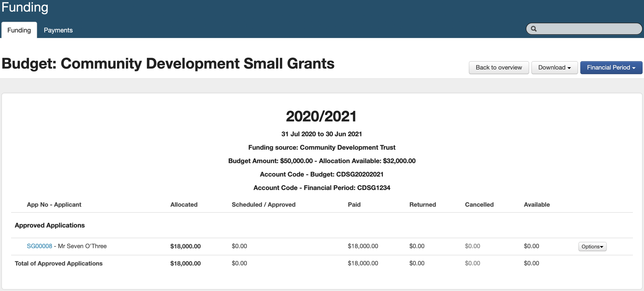Image resolution: width=644 pixels, height=291 pixels.
Task: Click the magnifying glass search icon
Action: coord(534,29)
